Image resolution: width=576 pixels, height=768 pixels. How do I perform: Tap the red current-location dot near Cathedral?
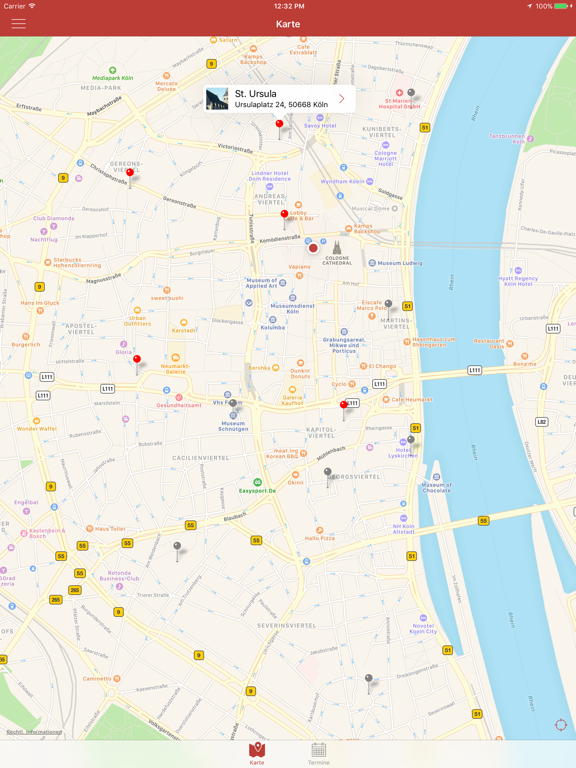(x=313, y=248)
